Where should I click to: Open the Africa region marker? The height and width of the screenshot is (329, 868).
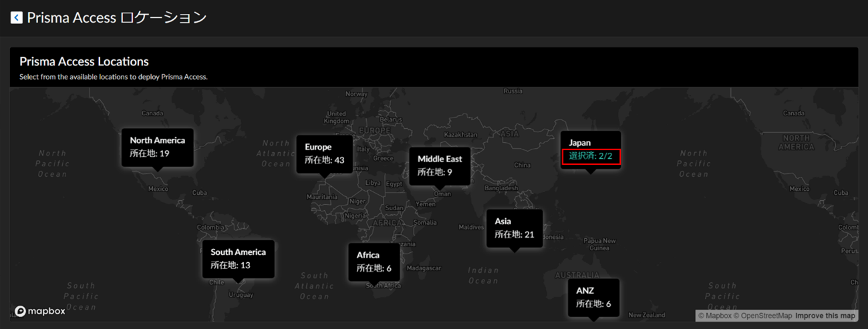(x=374, y=262)
